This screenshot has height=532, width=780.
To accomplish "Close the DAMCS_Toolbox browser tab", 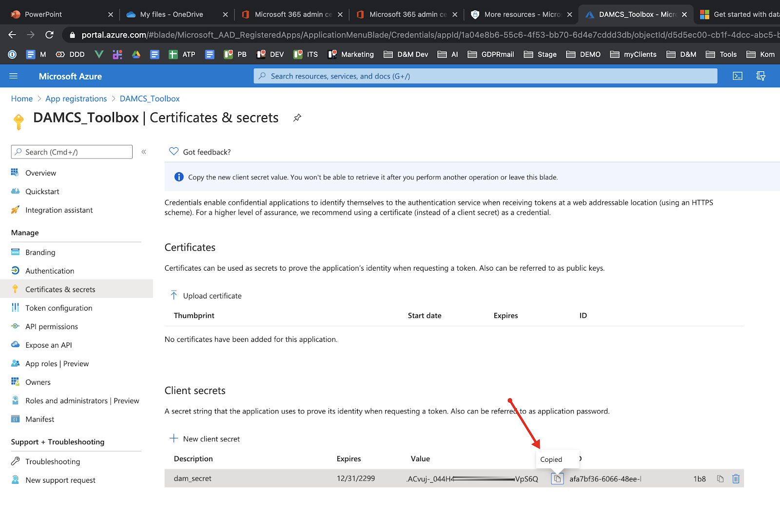I will 684,15.
